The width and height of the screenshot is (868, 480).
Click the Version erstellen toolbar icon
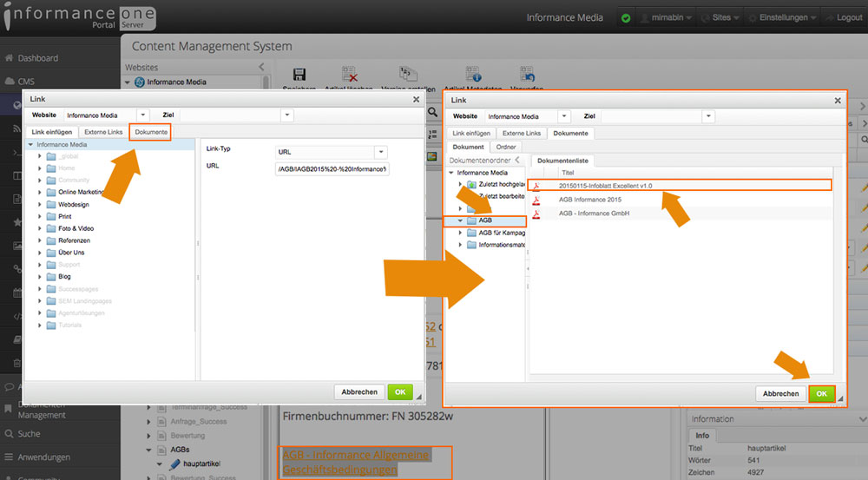[x=408, y=74]
